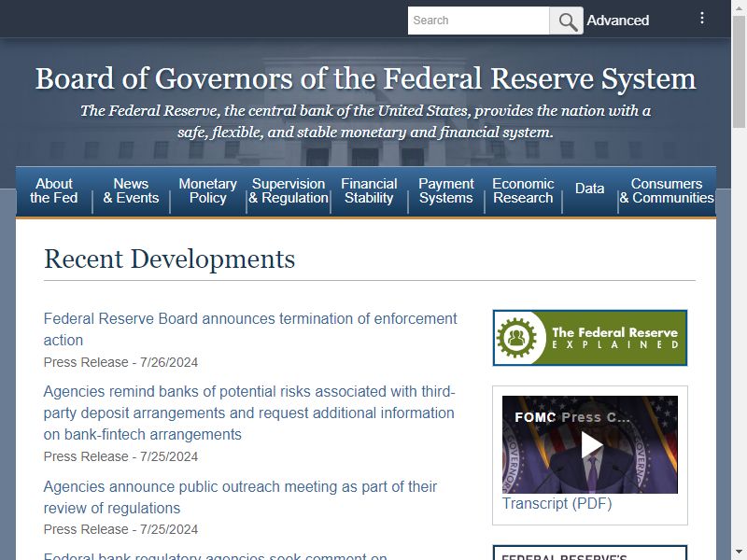Open the public outreach meeting press release
The width and height of the screenshot is (747, 560).
(x=240, y=497)
